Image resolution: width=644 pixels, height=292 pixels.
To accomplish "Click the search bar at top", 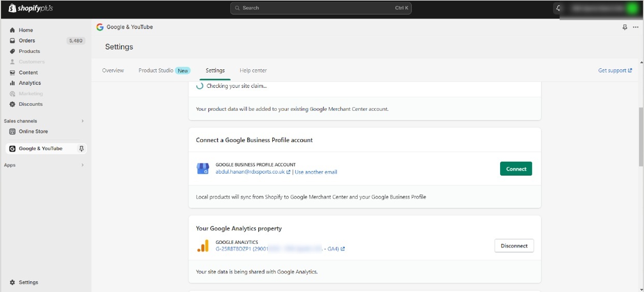I will pos(321,8).
